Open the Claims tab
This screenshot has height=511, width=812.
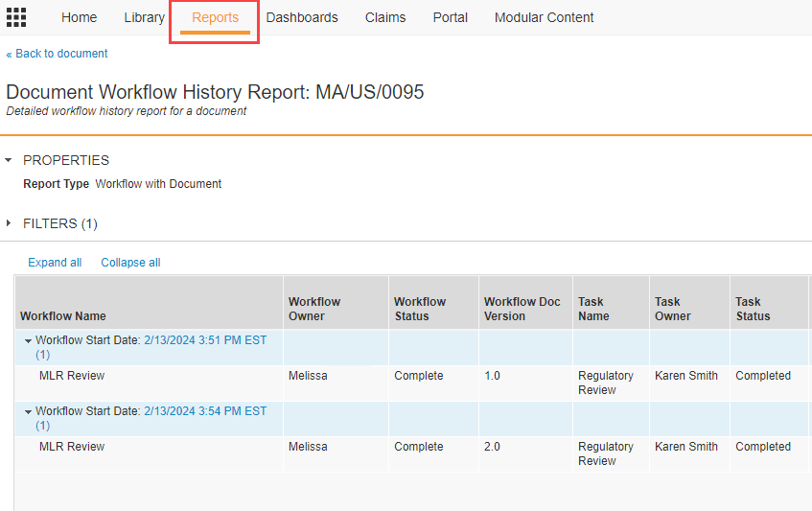385,17
